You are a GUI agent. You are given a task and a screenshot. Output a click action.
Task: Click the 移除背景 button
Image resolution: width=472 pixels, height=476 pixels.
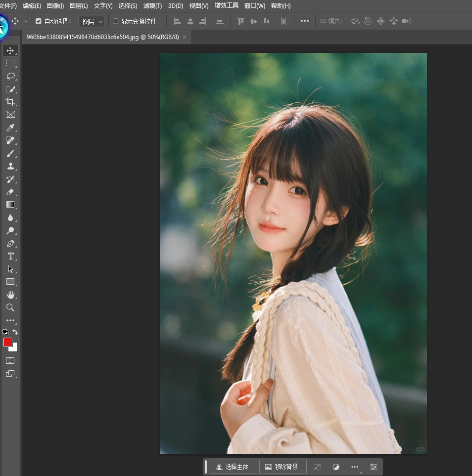283,467
